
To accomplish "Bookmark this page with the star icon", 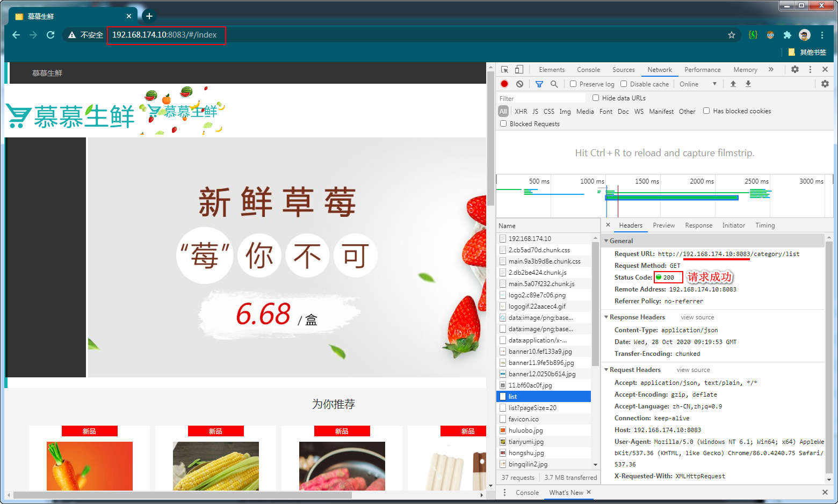I will 732,35.
